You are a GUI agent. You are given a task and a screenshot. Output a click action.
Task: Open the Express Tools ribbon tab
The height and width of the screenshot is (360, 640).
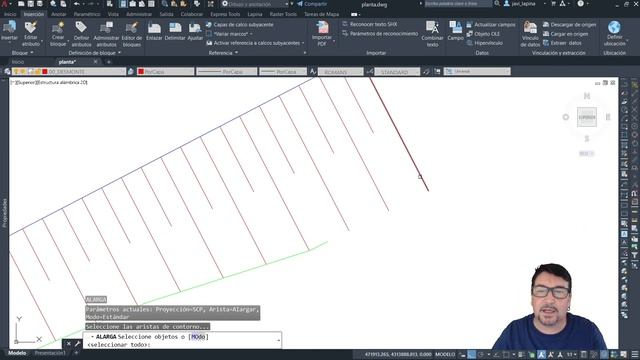225,14
